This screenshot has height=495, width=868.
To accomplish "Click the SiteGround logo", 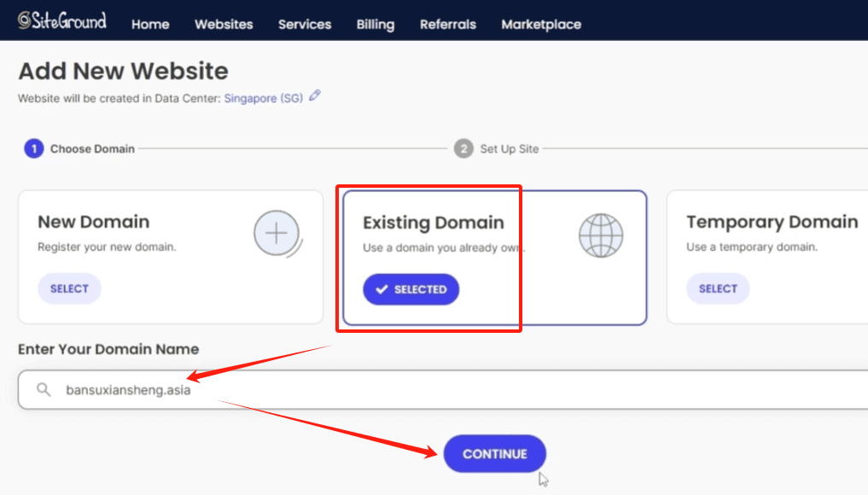I will pos(62,21).
